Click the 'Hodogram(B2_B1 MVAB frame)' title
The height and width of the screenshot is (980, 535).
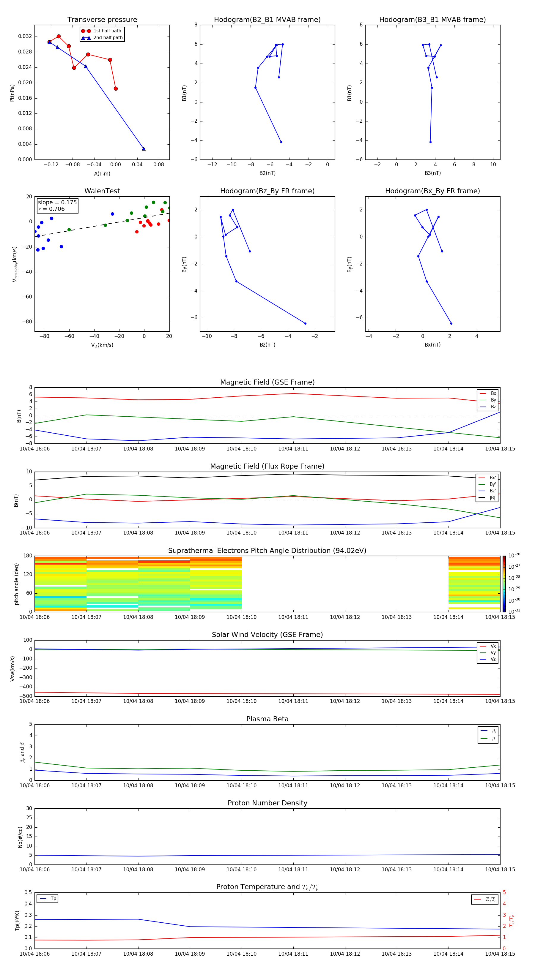point(267,20)
